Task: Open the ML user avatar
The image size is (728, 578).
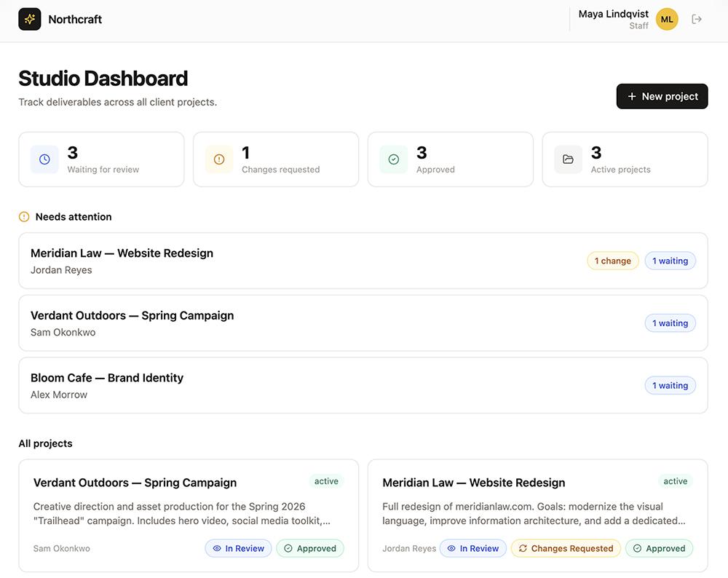Action: [667, 19]
